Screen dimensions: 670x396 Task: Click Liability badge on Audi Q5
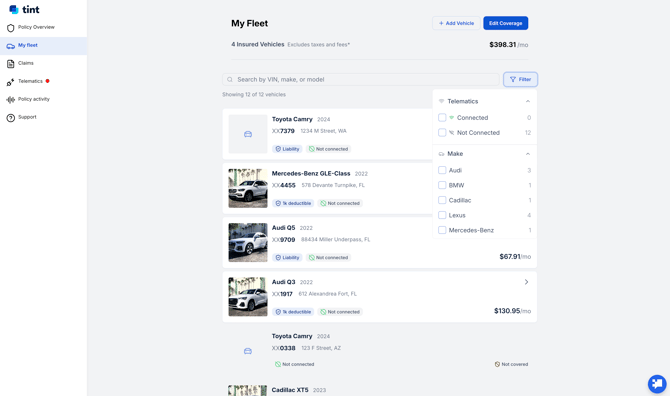287,258
